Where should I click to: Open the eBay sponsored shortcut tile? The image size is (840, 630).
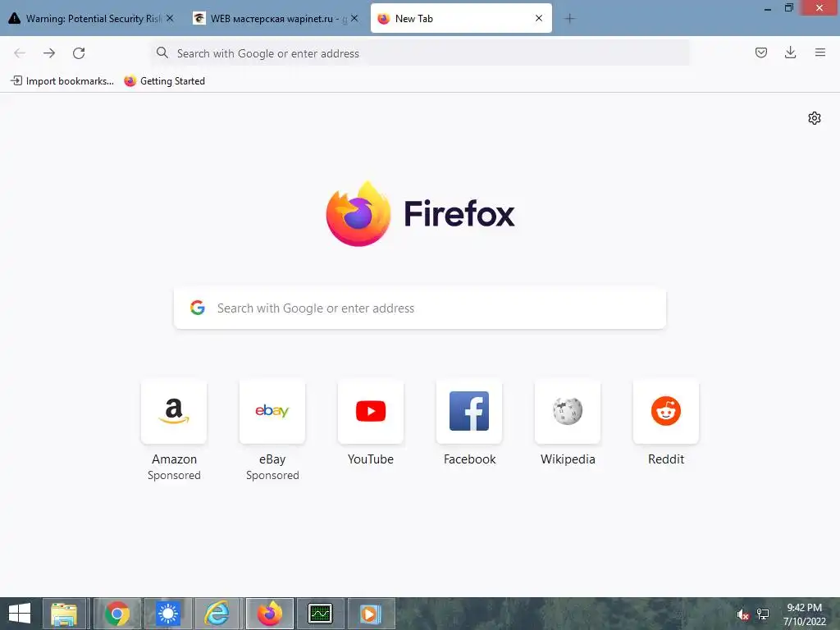[272, 412]
